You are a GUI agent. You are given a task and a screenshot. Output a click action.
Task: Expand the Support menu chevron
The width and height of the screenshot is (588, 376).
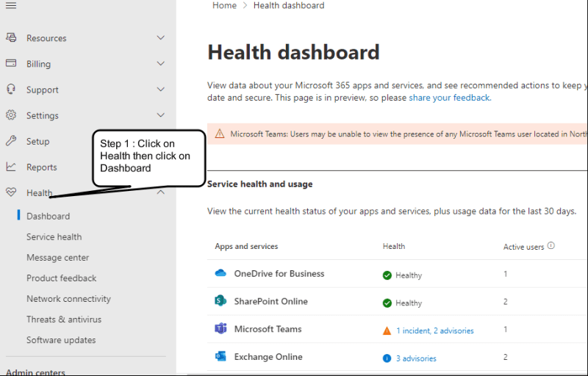(x=160, y=90)
